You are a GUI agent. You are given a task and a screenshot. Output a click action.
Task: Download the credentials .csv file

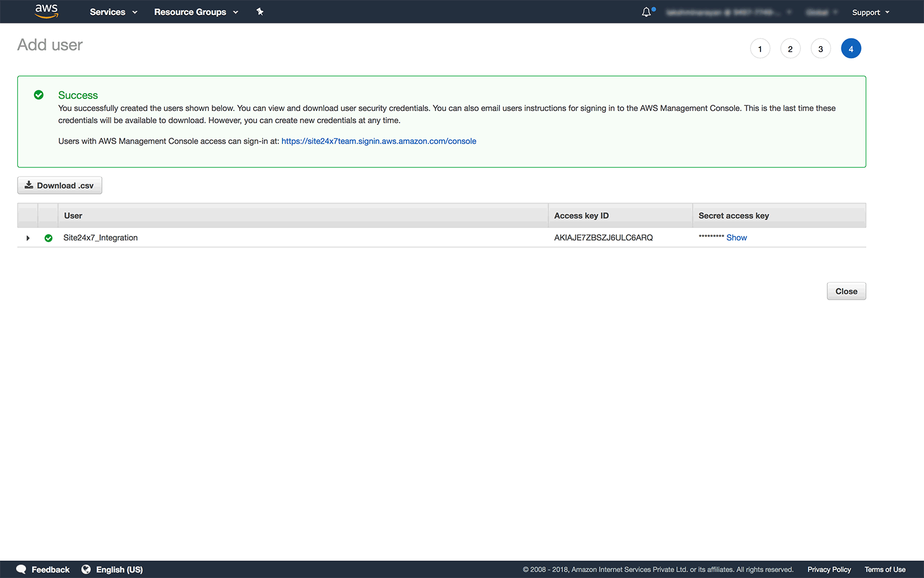click(59, 186)
